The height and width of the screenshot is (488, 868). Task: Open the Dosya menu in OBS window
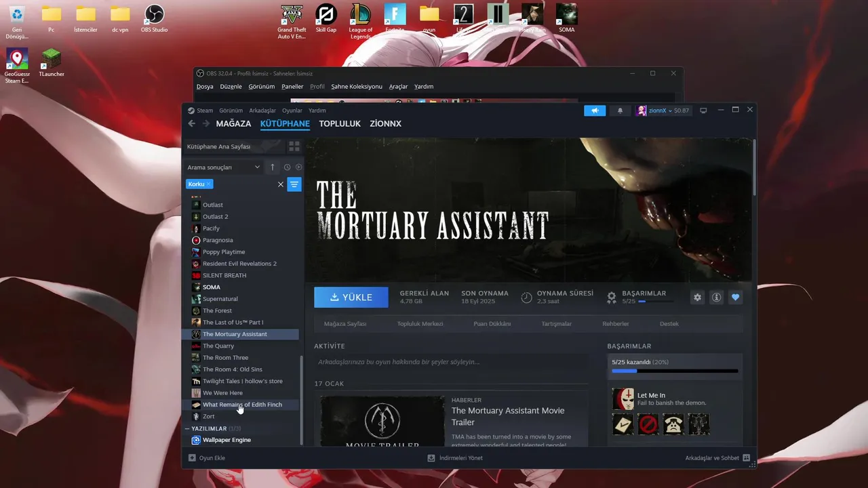pos(205,87)
